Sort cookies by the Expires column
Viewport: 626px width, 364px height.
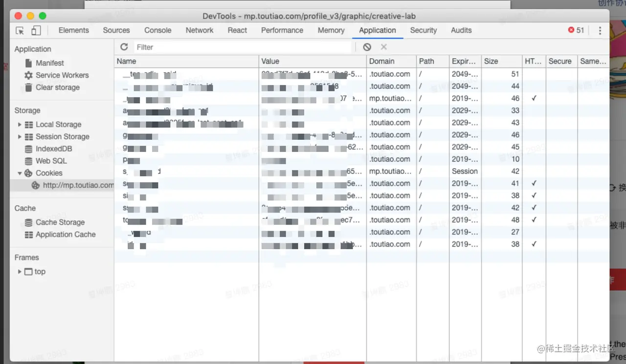pos(465,62)
